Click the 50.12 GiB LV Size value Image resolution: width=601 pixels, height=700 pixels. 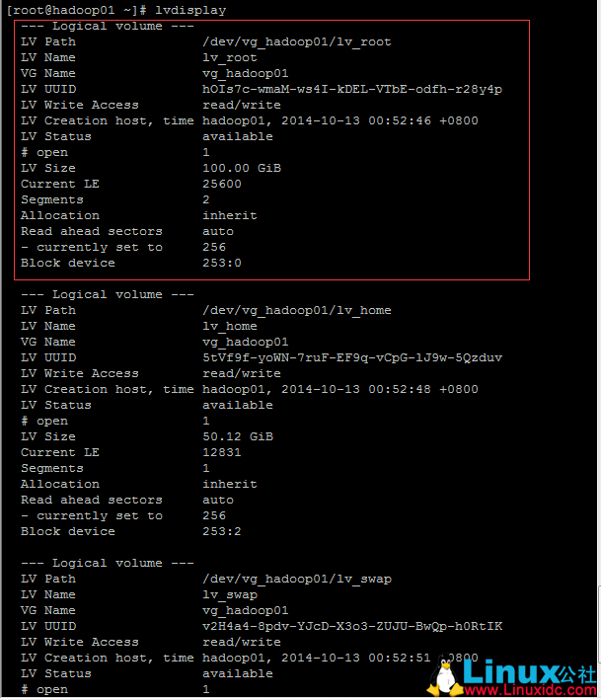coord(238,436)
